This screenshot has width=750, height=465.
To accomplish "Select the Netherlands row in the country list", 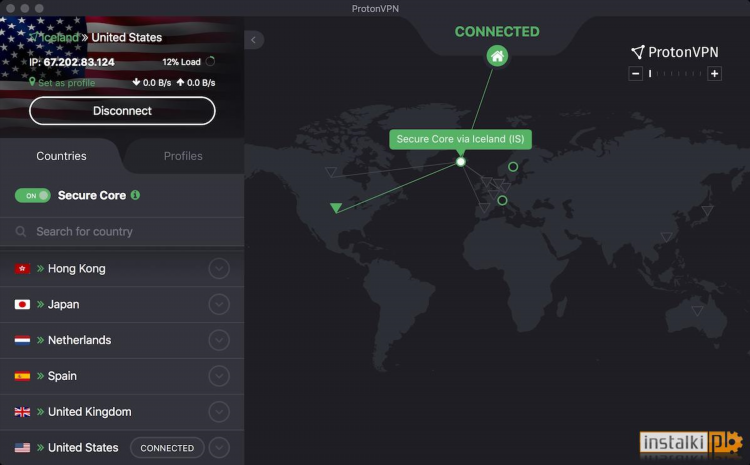I will tap(122, 340).
